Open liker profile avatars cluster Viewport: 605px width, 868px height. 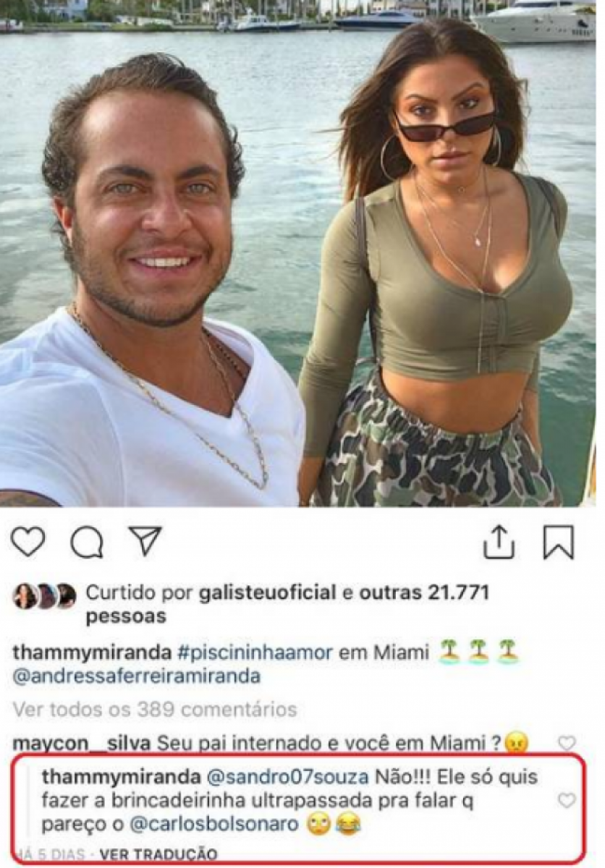pyautogui.click(x=44, y=596)
